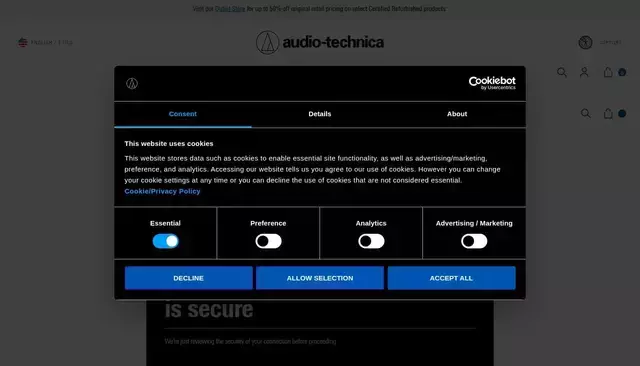
Task: Open the user account icon
Action: coord(584,72)
